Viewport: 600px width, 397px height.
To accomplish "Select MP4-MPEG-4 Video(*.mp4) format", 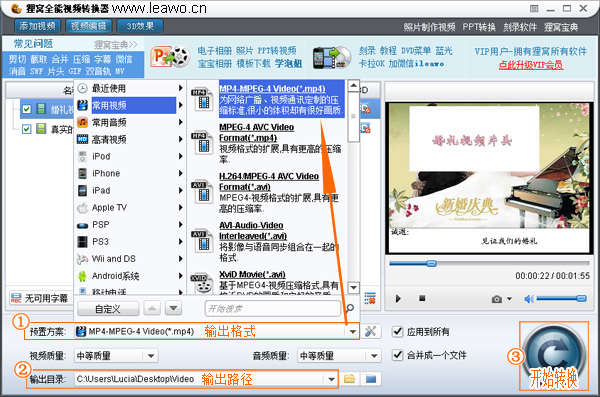I will tap(268, 99).
